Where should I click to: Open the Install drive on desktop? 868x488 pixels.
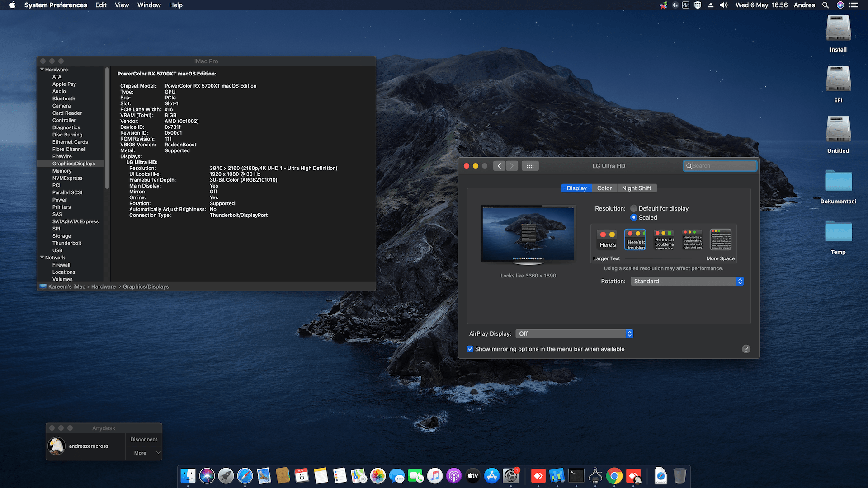click(838, 33)
